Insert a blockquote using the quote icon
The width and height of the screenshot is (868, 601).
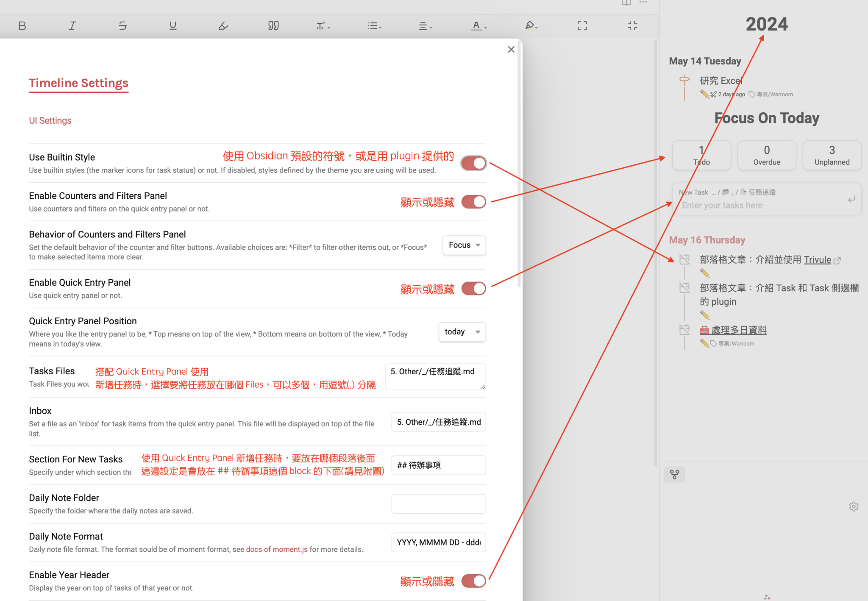[273, 25]
